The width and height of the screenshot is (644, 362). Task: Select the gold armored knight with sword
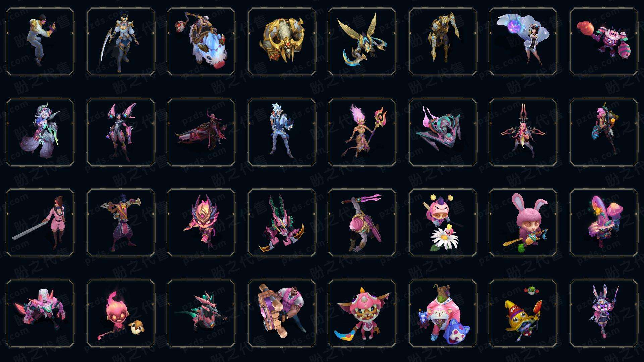coord(443,42)
